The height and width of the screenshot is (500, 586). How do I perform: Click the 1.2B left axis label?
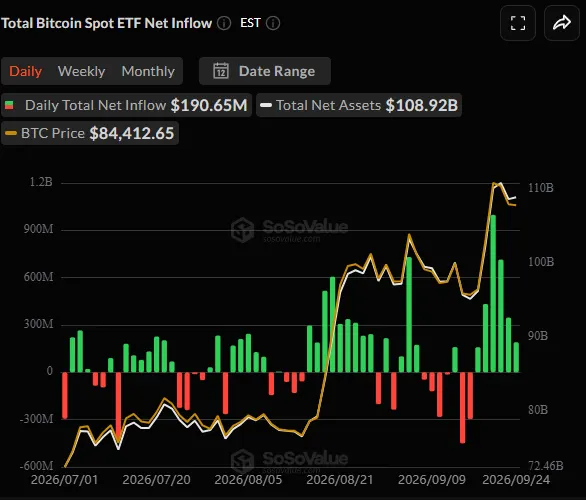tap(41, 182)
